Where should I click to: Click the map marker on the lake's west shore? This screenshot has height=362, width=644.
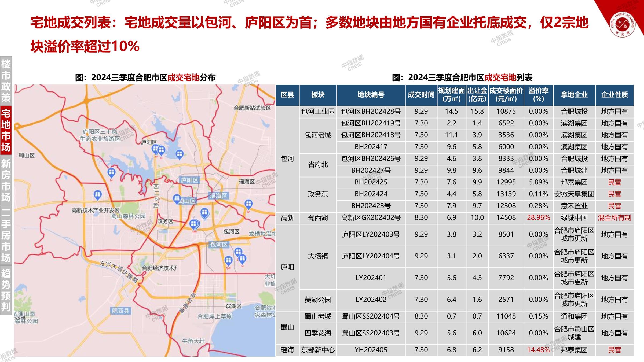(x=111, y=172)
